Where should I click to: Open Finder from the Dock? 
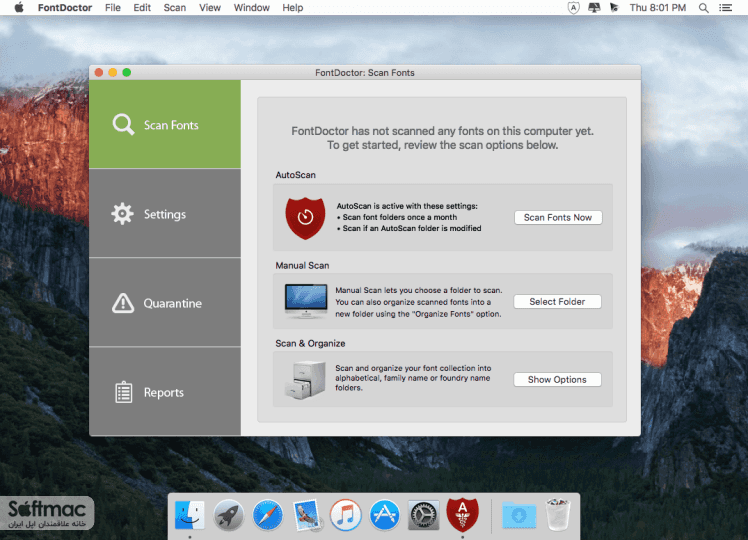click(x=190, y=515)
